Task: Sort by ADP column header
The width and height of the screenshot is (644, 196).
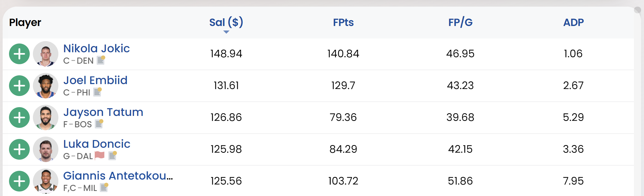Action: point(573,23)
